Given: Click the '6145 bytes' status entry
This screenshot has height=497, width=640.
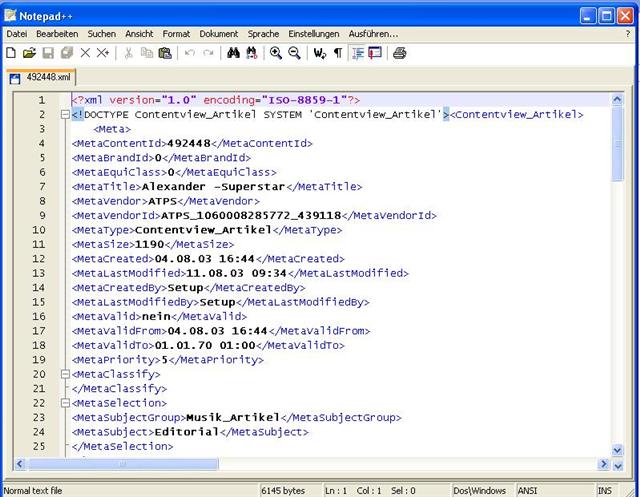Looking at the screenshot, I should (x=283, y=490).
